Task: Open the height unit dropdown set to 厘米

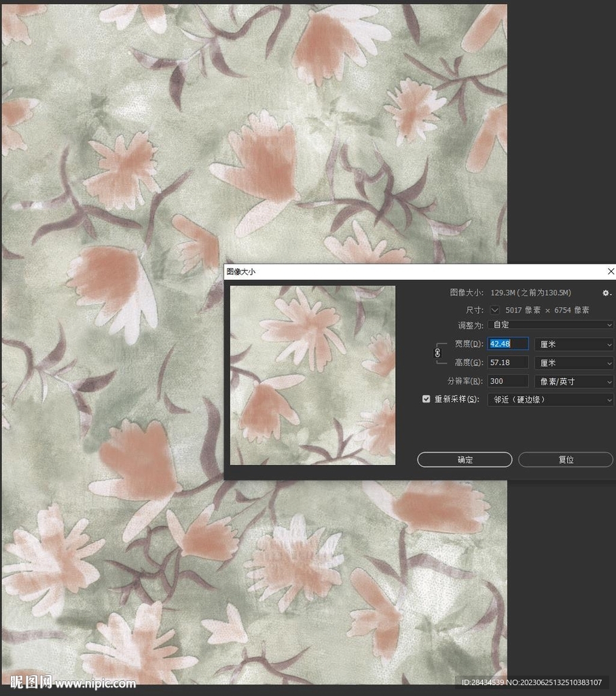Action: (x=574, y=363)
